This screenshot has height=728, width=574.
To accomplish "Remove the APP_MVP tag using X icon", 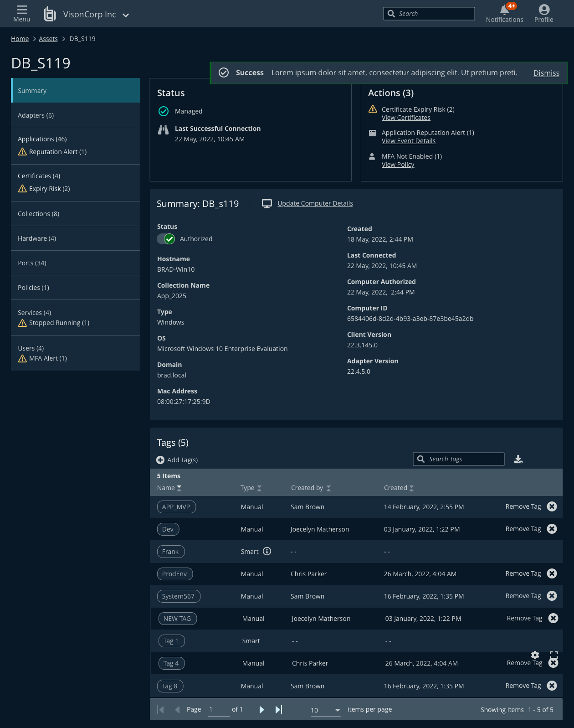I will tap(552, 506).
